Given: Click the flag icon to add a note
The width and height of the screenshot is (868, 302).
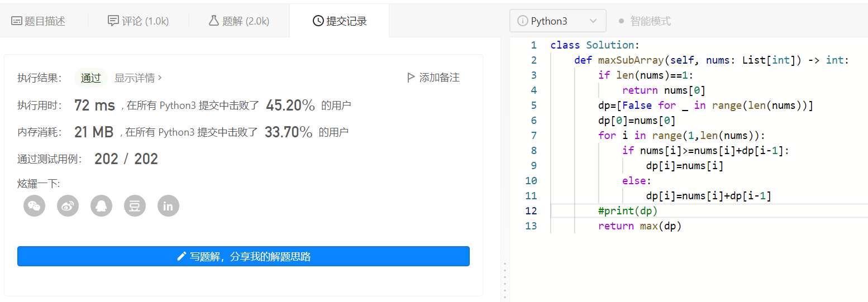Looking at the screenshot, I should [x=411, y=78].
